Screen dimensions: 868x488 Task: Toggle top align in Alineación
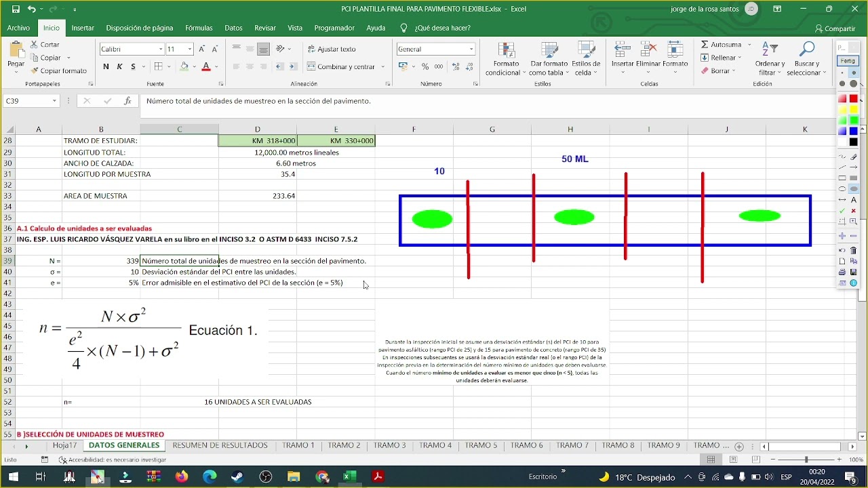coord(236,49)
